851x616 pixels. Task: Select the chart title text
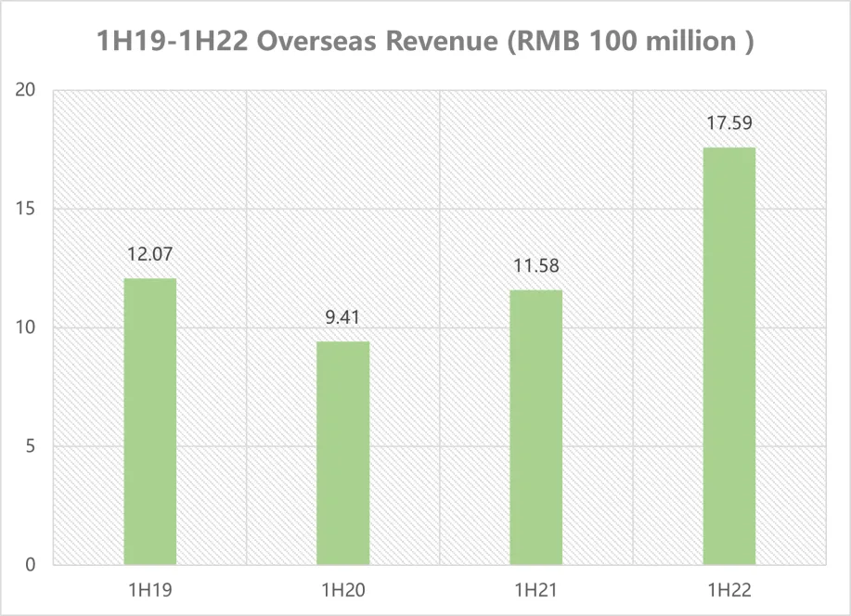(x=425, y=41)
